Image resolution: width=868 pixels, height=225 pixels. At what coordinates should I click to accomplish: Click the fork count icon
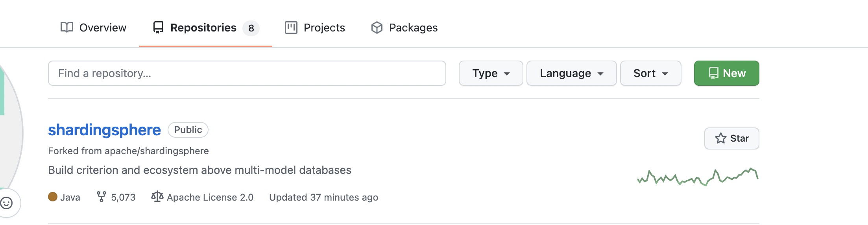click(x=102, y=197)
